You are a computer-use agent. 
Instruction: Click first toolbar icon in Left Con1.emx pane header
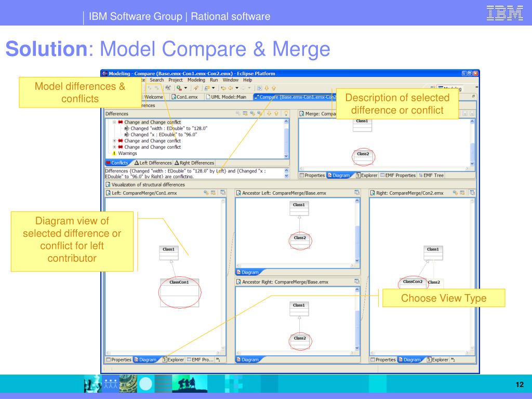click(x=206, y=192)
